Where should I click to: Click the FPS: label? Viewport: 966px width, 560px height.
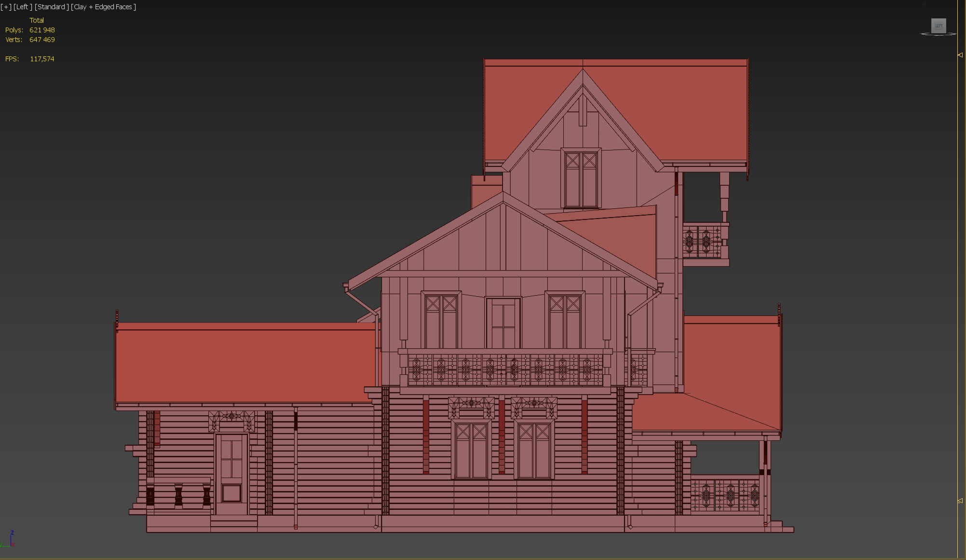pos(12,59)
